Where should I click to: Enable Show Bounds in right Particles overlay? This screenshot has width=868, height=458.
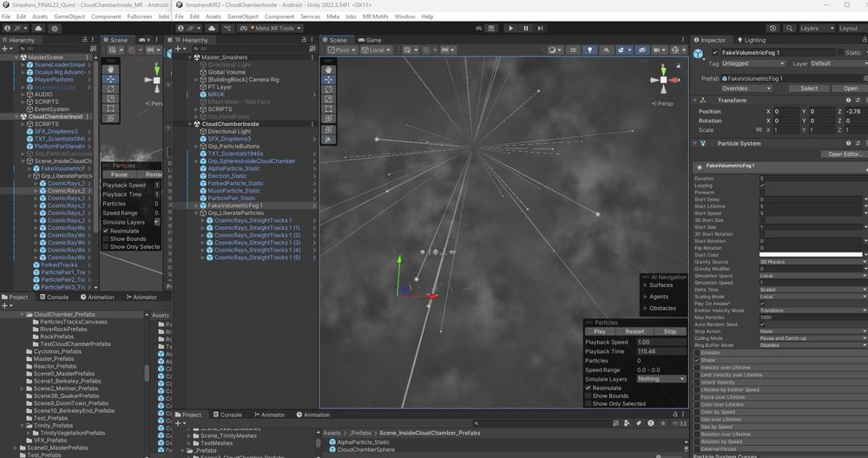pyautogui.click(x=589, y=396)
